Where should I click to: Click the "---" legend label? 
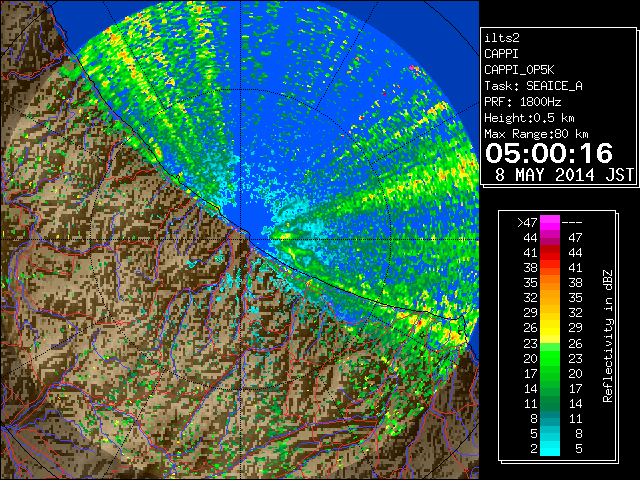point(572,222)
